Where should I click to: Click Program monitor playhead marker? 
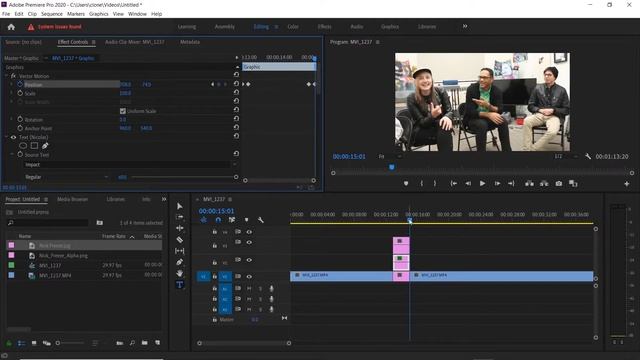pos(392,167)
